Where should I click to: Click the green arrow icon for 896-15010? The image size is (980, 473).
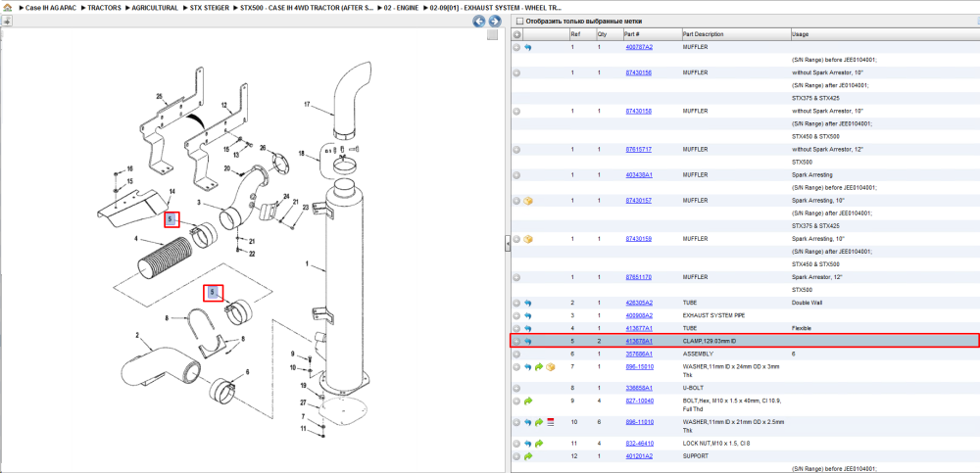tap(539, 367)
